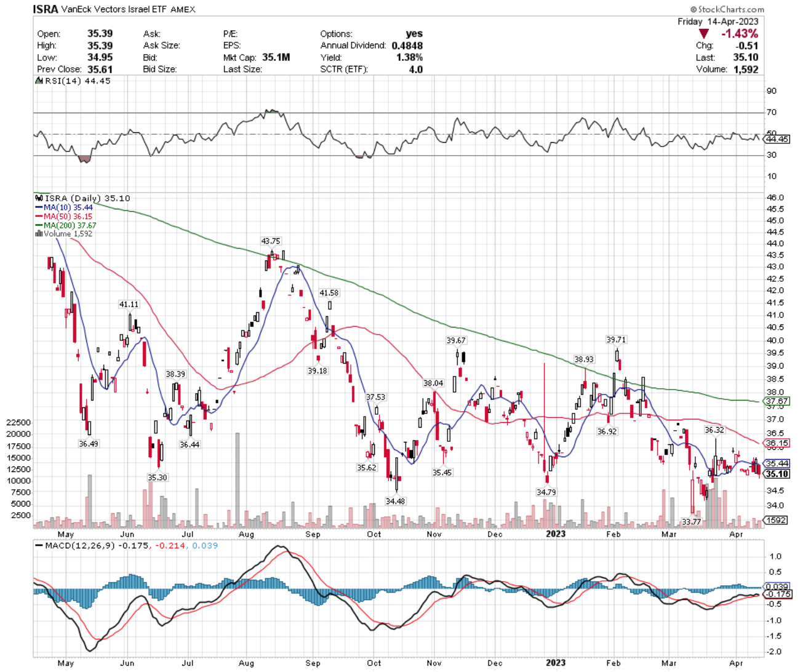The height and width of the screenshot is (672, 811).
Task: Click the Yield value 1.38%
Action: point(410,57)
